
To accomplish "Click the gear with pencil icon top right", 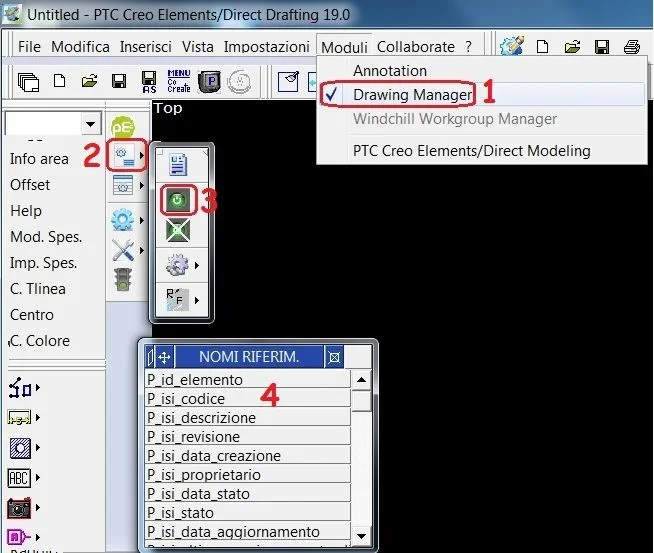I will point(512,46).
